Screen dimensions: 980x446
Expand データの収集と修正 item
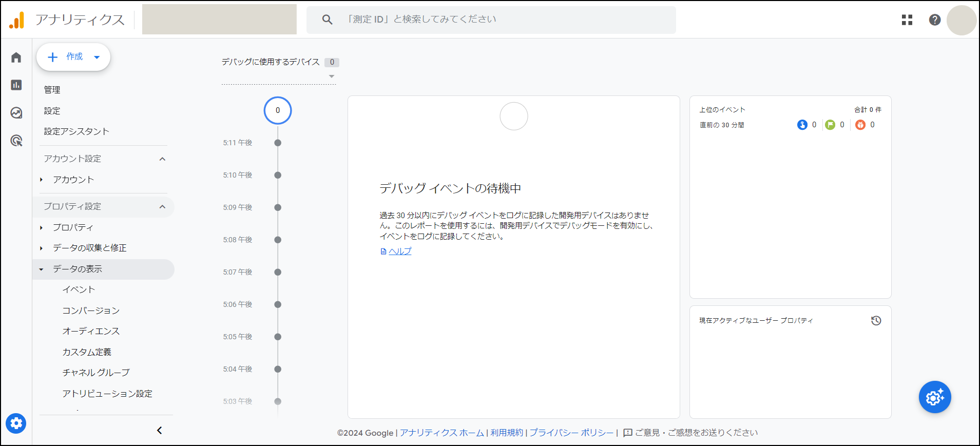coord(42,248)
